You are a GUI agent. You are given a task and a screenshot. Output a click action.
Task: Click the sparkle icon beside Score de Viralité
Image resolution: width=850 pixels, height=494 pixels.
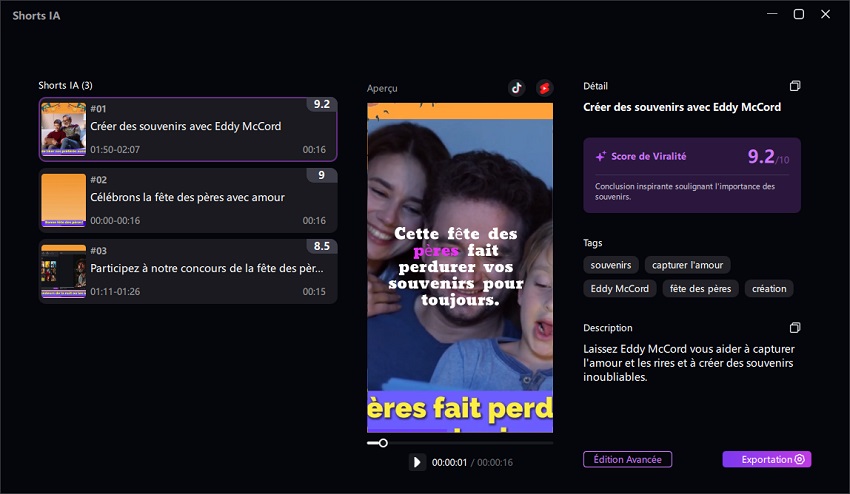pyautogui.click(x=601, y=156)
